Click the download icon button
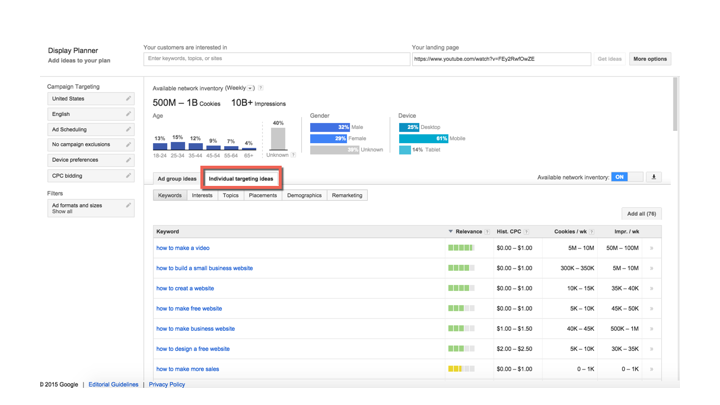Image resolution: width=720 pixels, height=405 pixels. coord(654,177)
